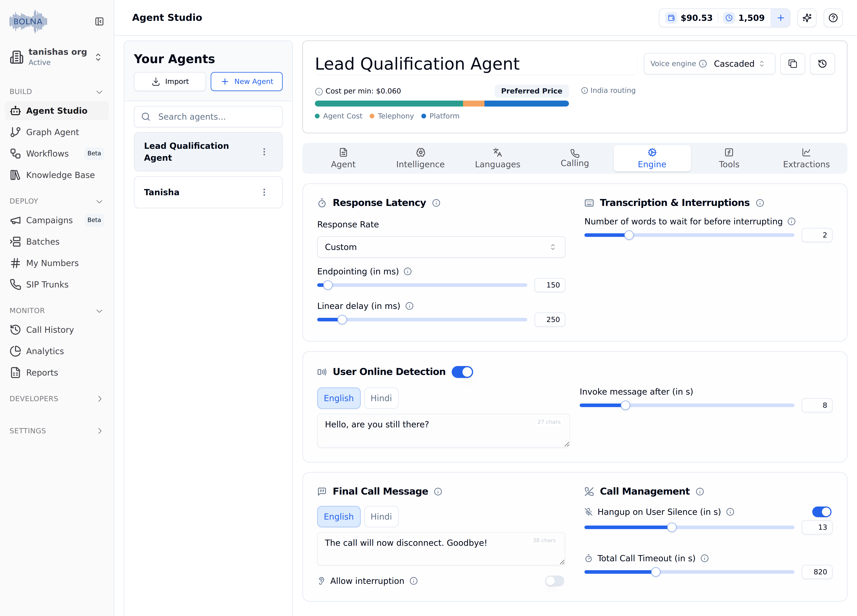857x616 pixels.
Task: Open Call History in sidebar
Action: coord(56,330)
